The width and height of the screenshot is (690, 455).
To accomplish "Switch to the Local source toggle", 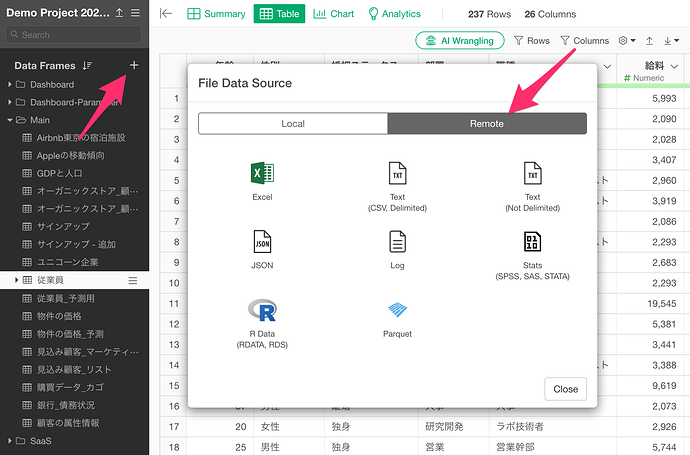I will click(293, 124).
